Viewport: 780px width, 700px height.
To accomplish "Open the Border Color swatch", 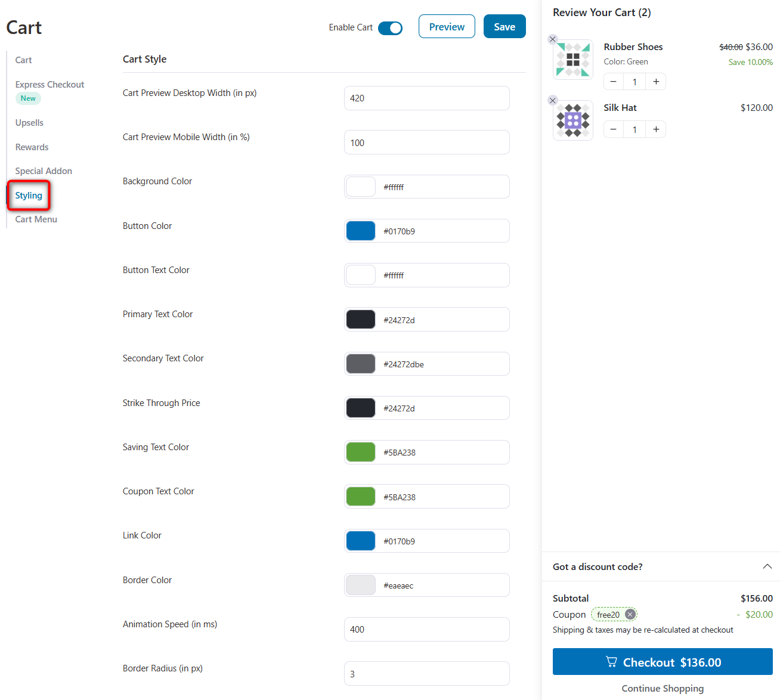I will [x=361, y=585].
